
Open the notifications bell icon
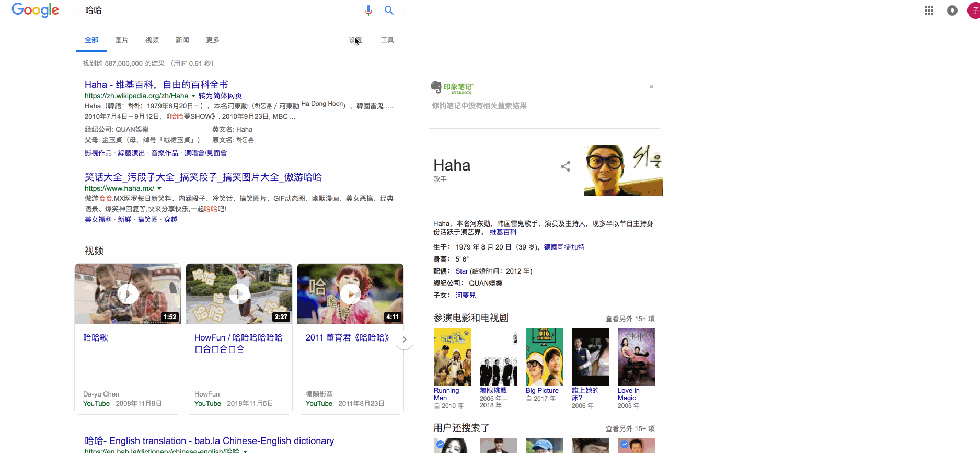952,10
